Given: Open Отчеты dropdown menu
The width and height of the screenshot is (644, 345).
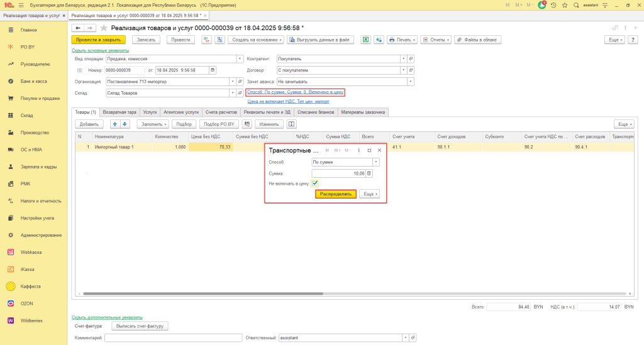Looking at the screenshot, I should point(436,40).
